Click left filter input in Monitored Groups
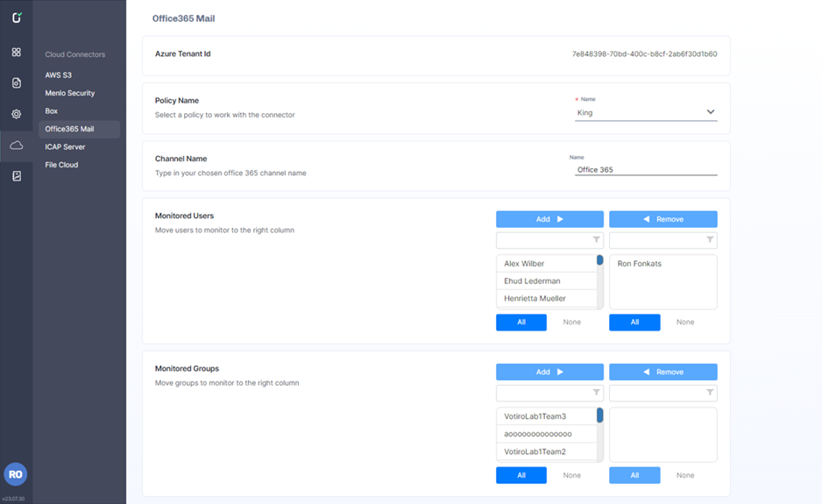 click(549, 393)
